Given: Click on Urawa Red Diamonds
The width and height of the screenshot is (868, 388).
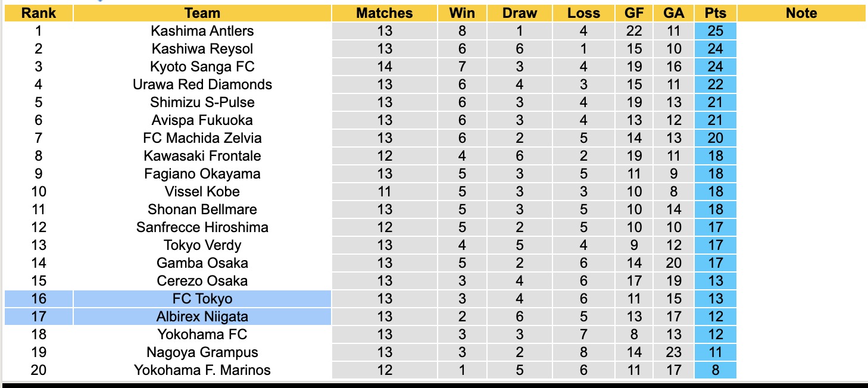Looking at the screenshot, I should click(x=202, y=85).
